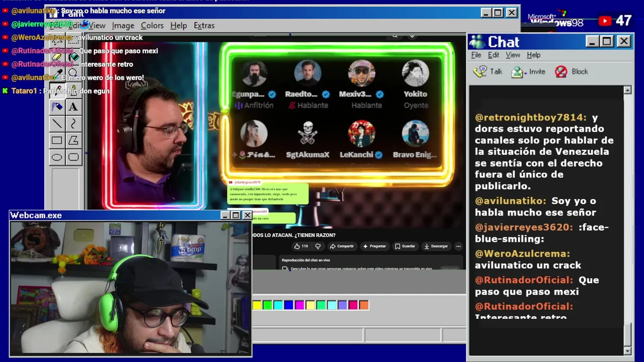Open the Help menu in Chat window

coord(533,55)
